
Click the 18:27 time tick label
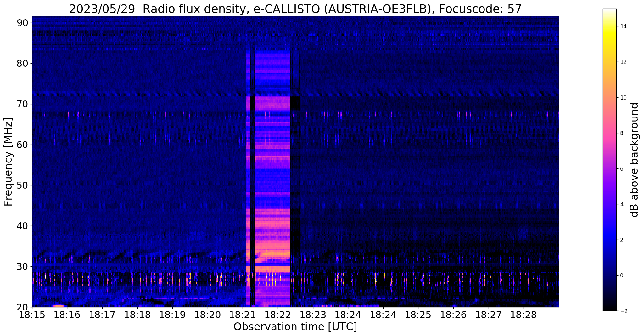pyautogui.click(x=489, y=315)
